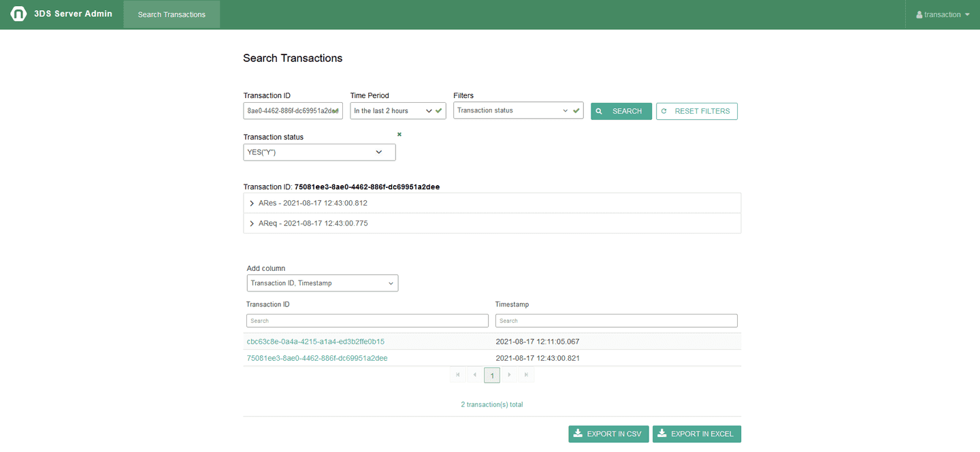Click the 2 transaction(s) total link
Screen dimensions: 980x452
point(491,404)
